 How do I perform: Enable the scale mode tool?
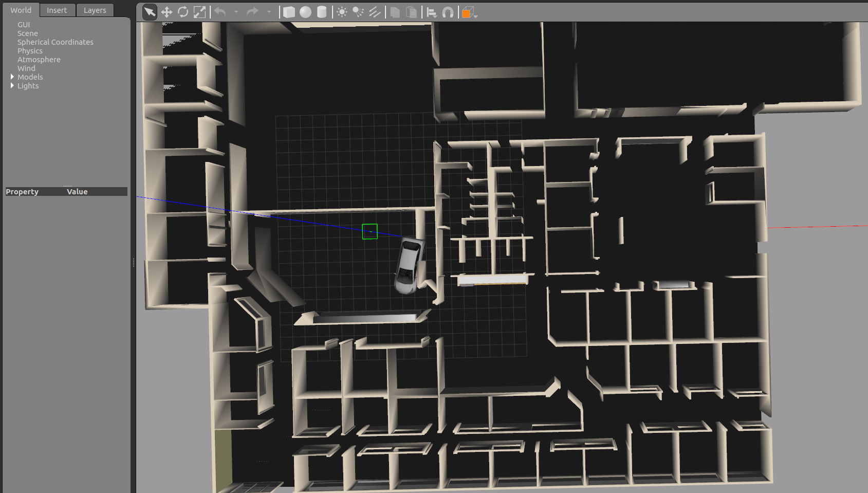(x=200, y=12)
